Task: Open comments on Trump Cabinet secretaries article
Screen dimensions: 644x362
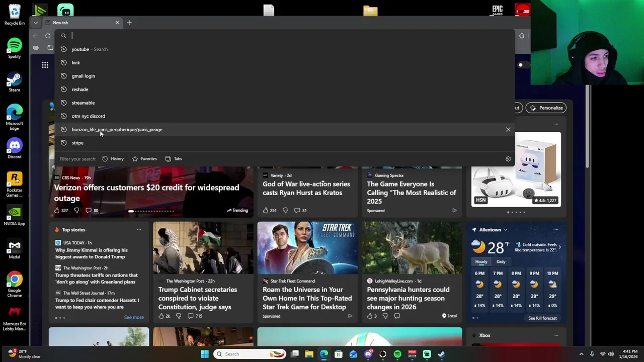Action: pyautogui.click(x=195, y=316)
